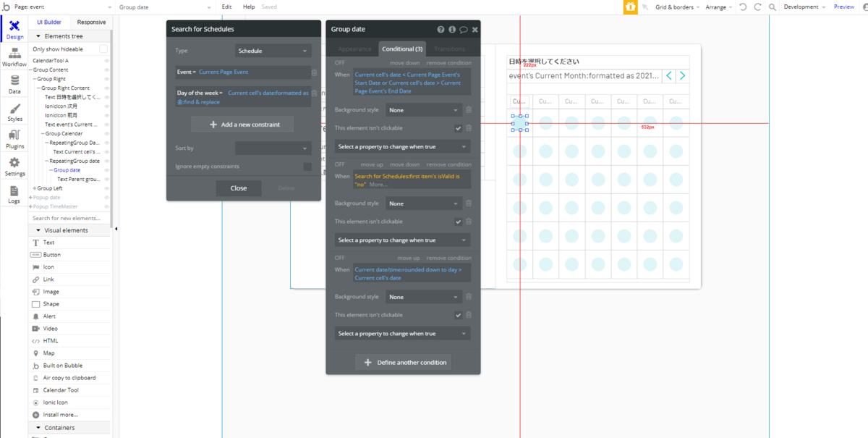This screenshot has width=868, height=438.
Task: Click the info icon in Group date panel
Action: tap(452, 30)
